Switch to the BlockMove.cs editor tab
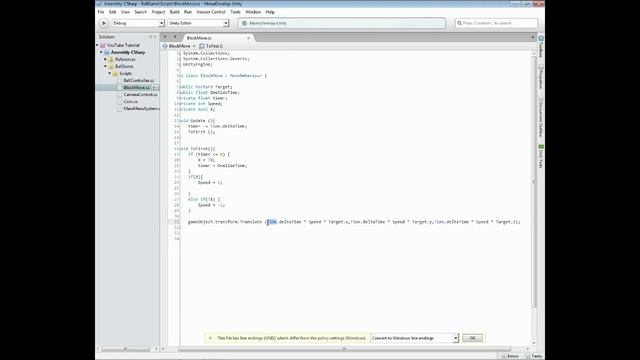The width and height of the screenshot is (640, 360). point(199,38)
